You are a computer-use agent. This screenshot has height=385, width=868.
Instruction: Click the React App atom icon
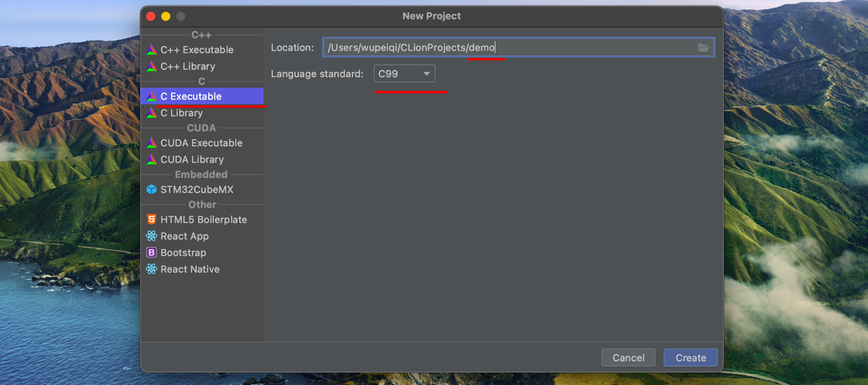[151, 236]
